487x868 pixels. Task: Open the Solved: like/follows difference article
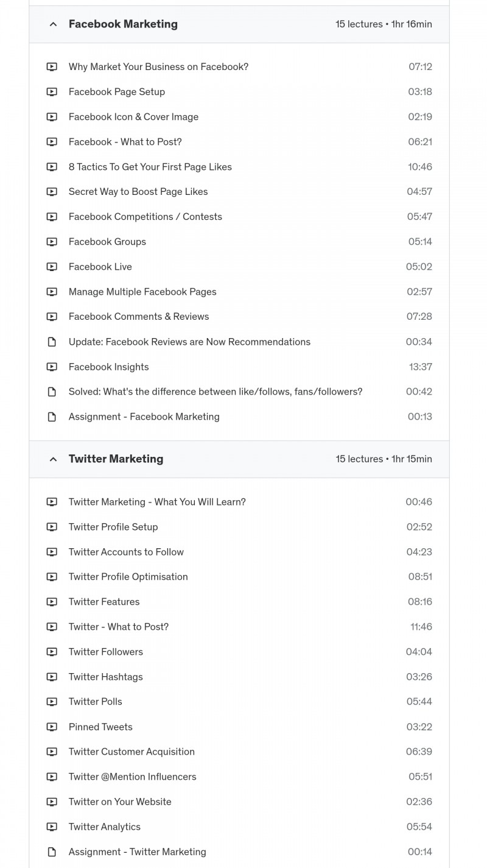(215, 392)
